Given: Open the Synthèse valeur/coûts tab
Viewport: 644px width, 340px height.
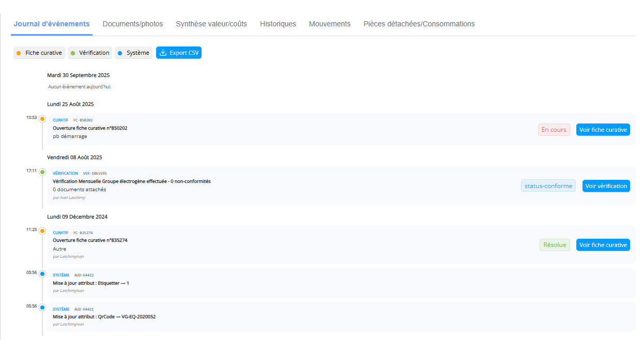Looking at the screenshot, I should coord(211,24).
